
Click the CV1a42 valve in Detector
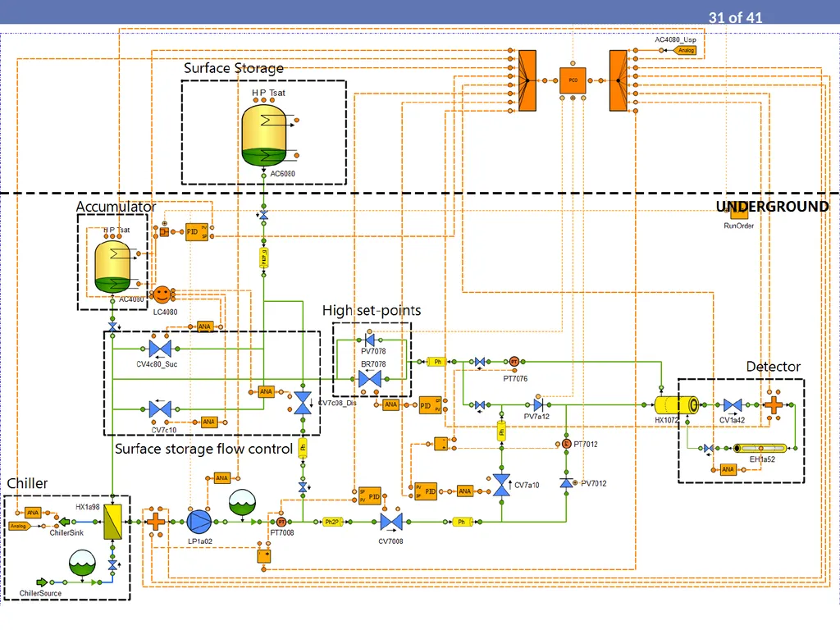733,405
